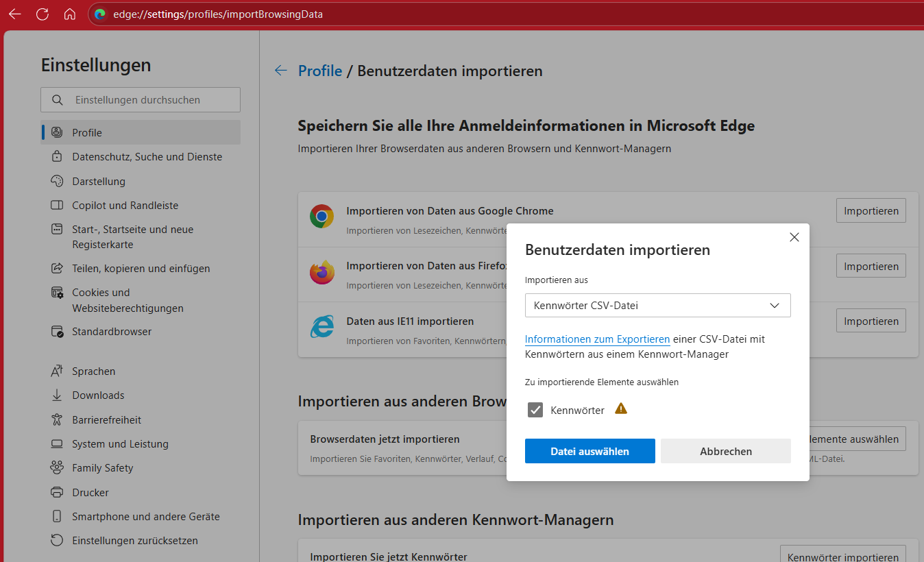
Task: Uncheck the Kennwörter checkbox
Action: 535,411
